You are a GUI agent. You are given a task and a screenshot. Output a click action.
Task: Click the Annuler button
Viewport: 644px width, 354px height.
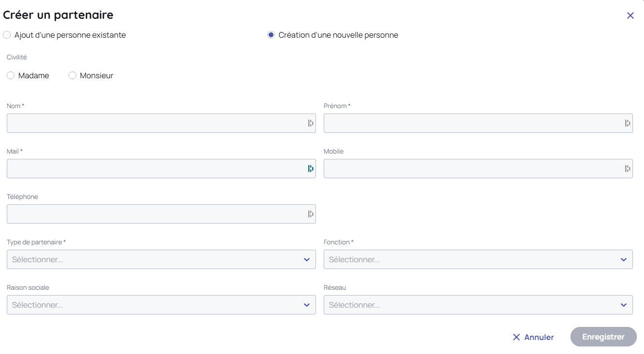pyautogui.click(x=533, y=337)
